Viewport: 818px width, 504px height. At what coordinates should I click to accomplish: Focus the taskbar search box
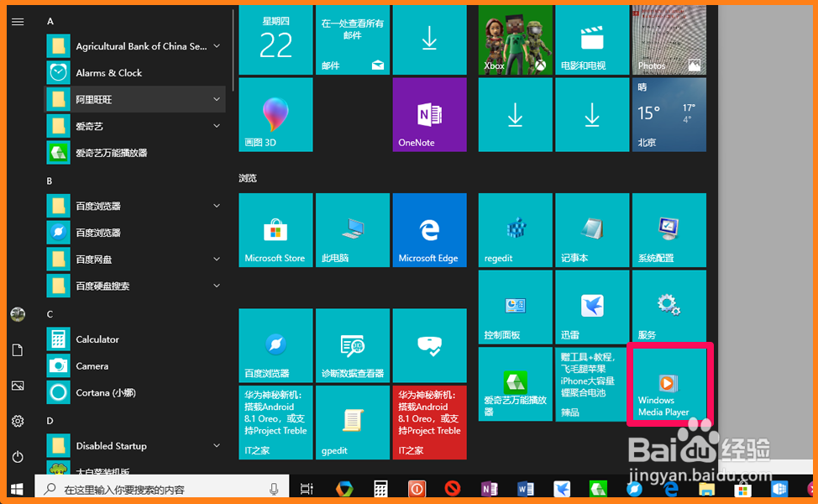point(162,489)
